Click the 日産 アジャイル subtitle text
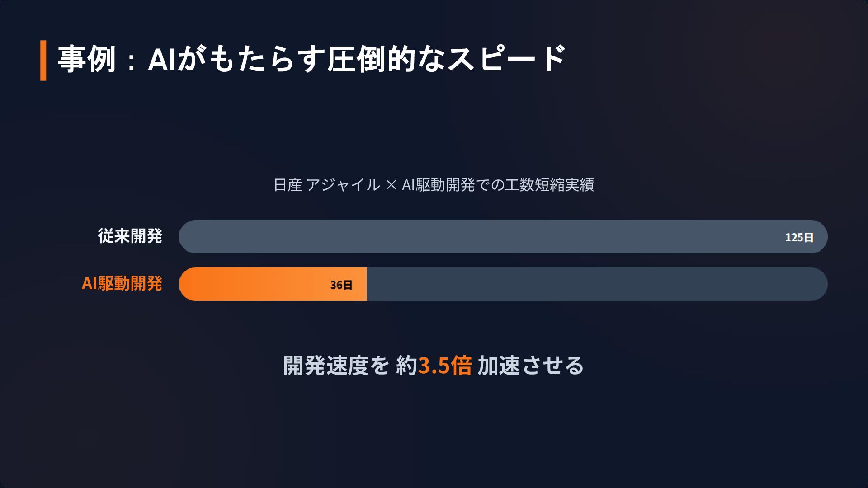The height and width of the screenshot is (488, 868). pos(327,185)
